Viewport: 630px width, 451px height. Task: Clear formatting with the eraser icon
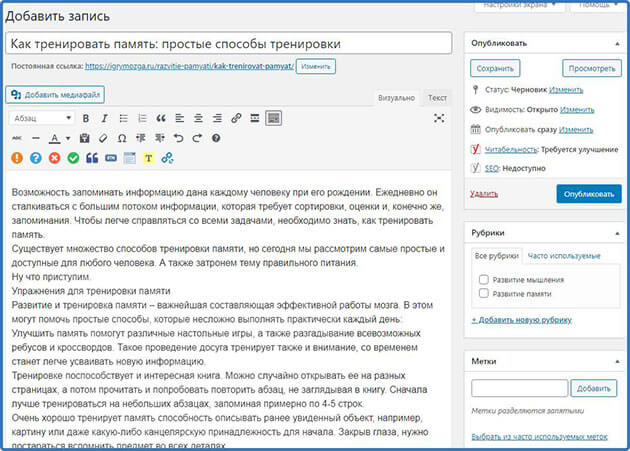[103, 138]
